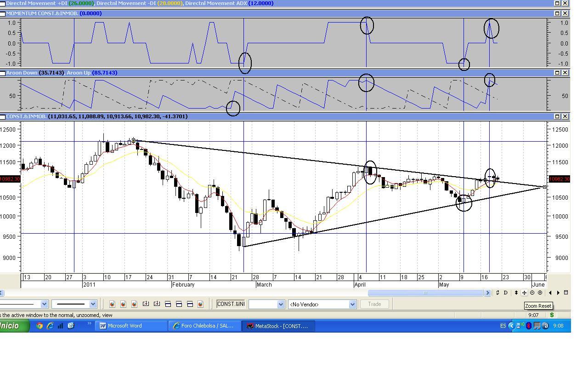Click the status bar time 9:07
588x368 pixels.
pos(533,315)
